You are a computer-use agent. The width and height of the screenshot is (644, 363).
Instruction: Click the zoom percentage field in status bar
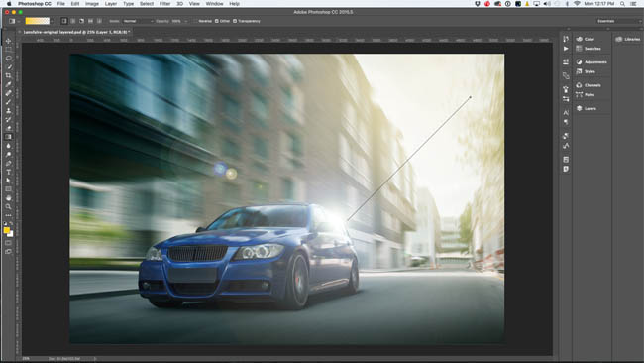click(x=27, y=359)
